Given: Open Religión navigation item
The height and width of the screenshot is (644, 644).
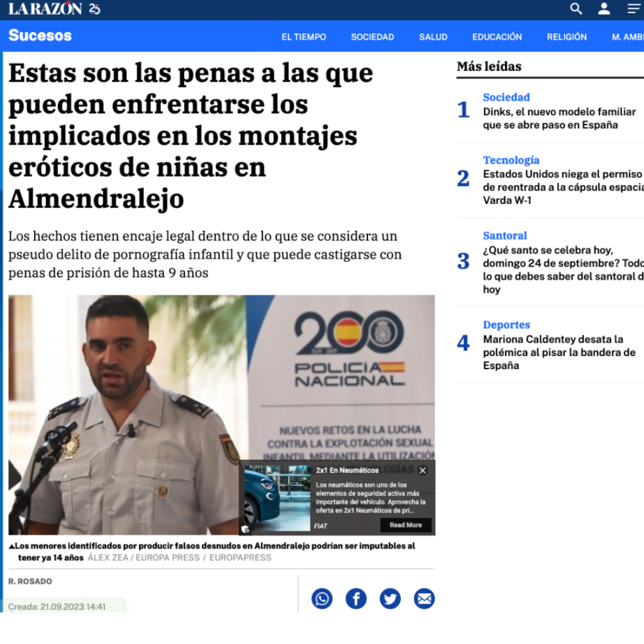Looking at the screenshot, I should click(567, 37).
